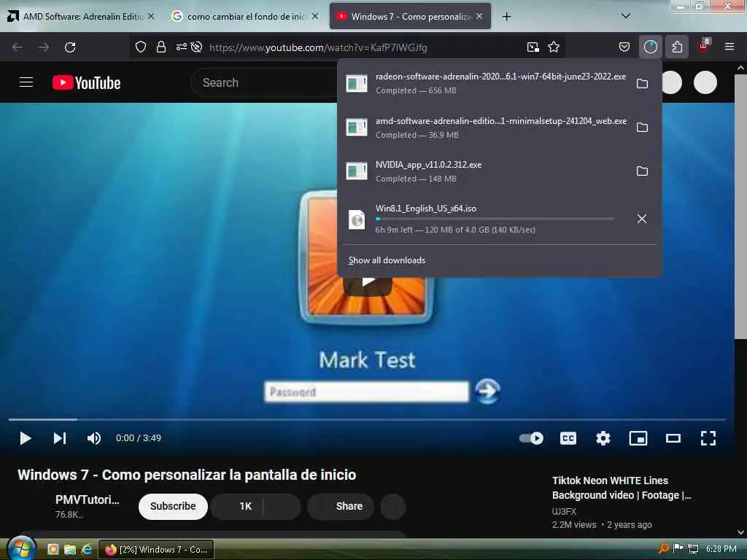Open the Pocket save icon
Viewport: 747px width, 560px height.
[x=624, y=47]
